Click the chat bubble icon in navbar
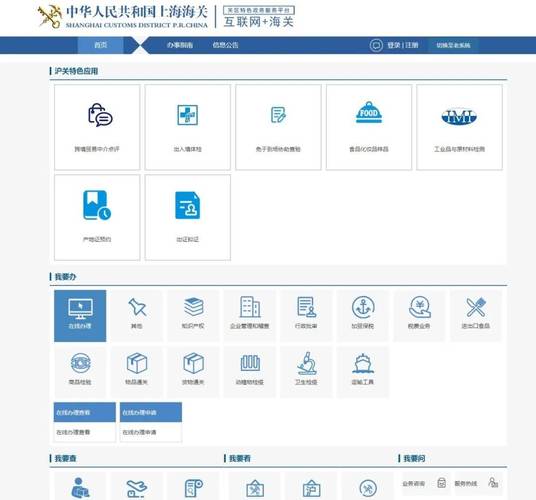The width and height of the screenshot is (536, 500). tap(376, 45)
